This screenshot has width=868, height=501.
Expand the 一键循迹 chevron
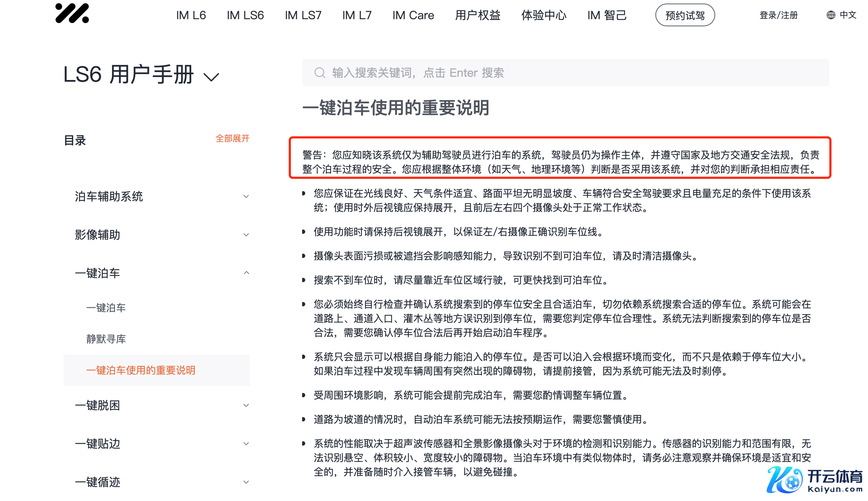[246, 482]
